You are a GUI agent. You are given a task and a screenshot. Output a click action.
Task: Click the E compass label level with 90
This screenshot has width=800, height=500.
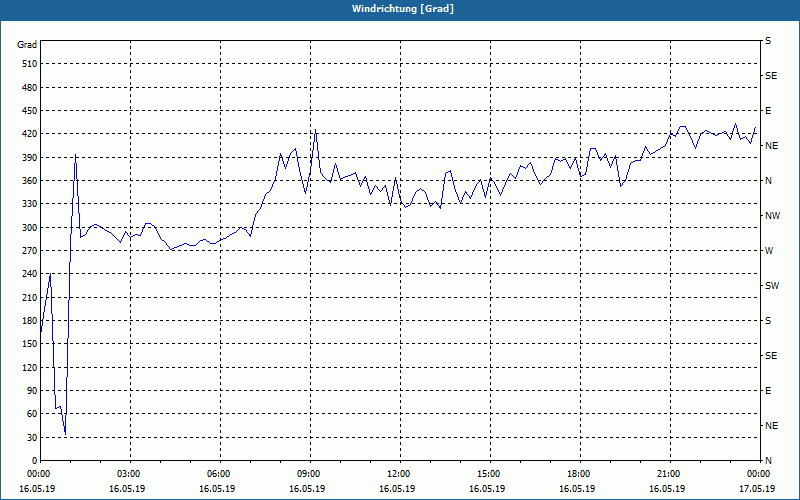(x=768, y=391)
